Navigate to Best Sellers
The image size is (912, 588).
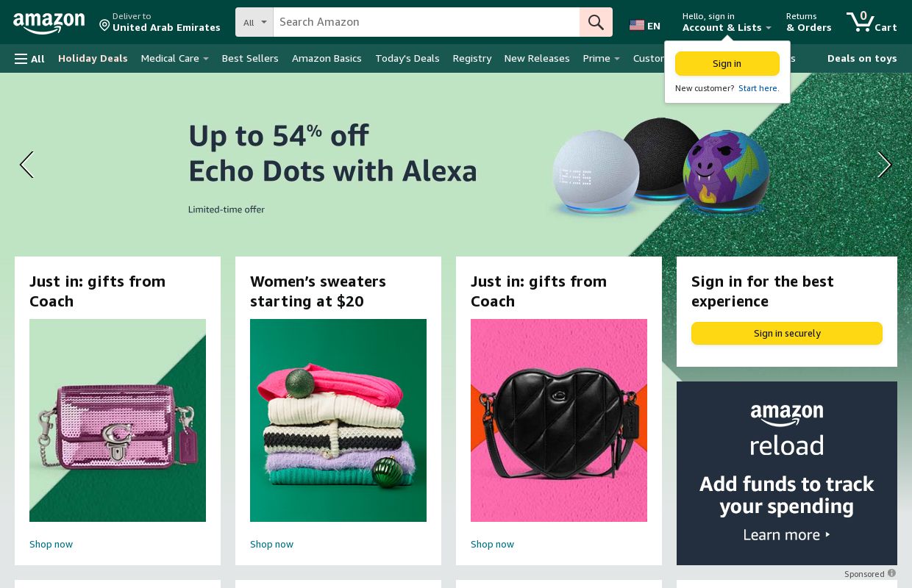pyautogui.click(x=250, y=58)
